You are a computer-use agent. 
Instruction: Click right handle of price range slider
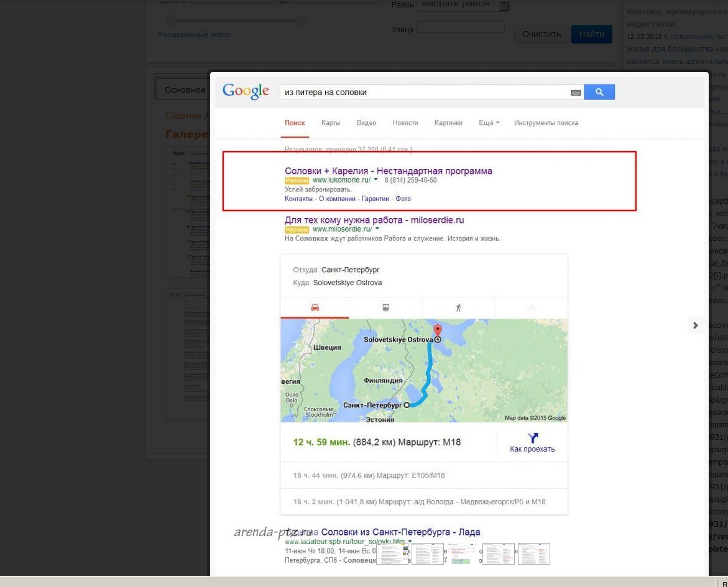coord(302,20)
